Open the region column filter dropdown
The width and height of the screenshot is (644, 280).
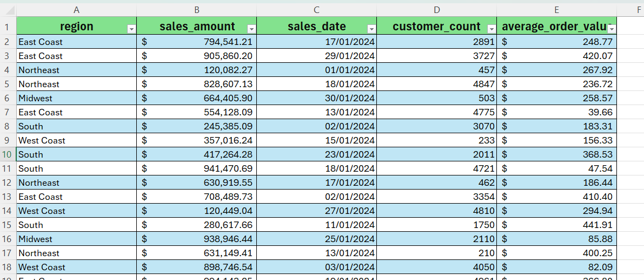[131, 29]
